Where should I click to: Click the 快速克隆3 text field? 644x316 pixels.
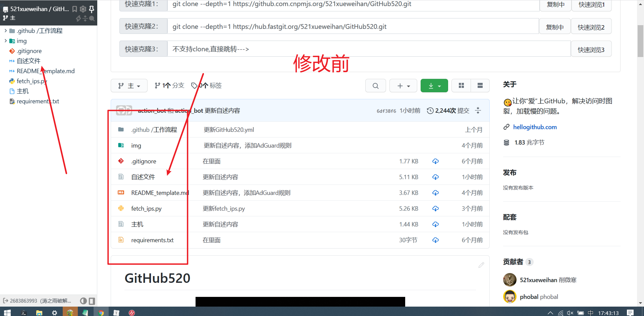point(369,49)
